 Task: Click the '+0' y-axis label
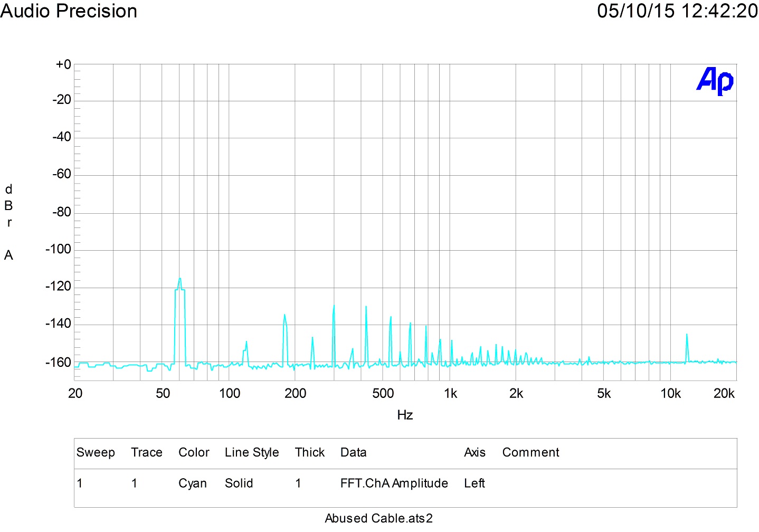click(63, 64)
